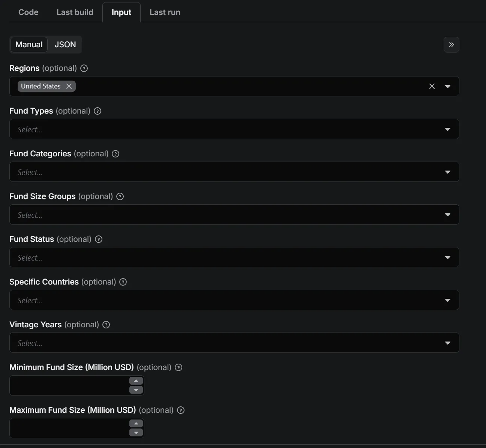
Task: Decrease Maximum Fund Size with down arrow
Action: 136,433
